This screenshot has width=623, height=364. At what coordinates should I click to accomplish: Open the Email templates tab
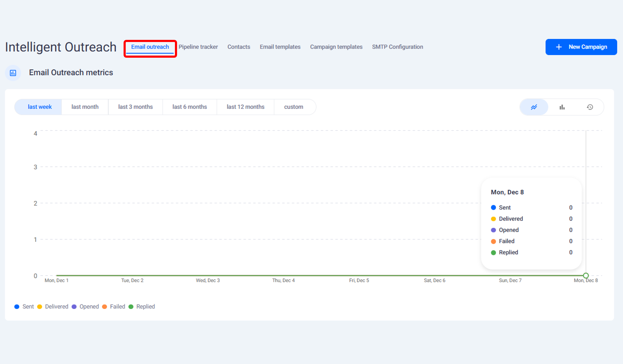point(280,47)
